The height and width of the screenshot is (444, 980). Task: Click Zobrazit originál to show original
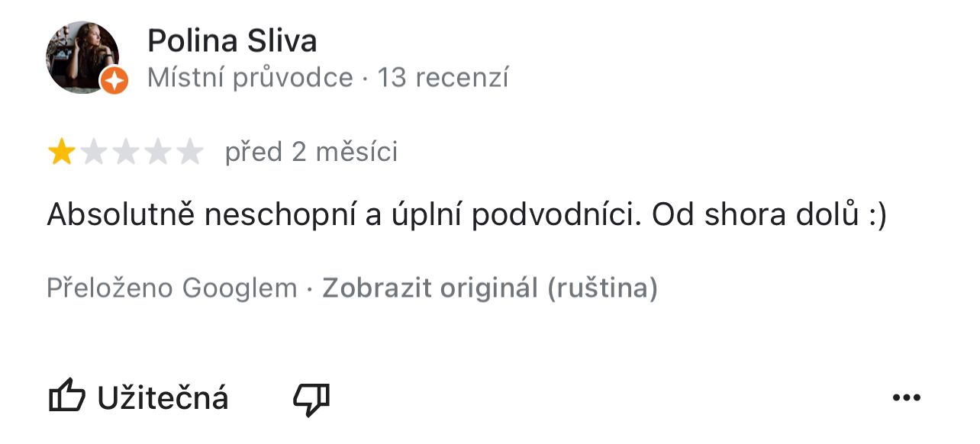[x=430, y=288]
